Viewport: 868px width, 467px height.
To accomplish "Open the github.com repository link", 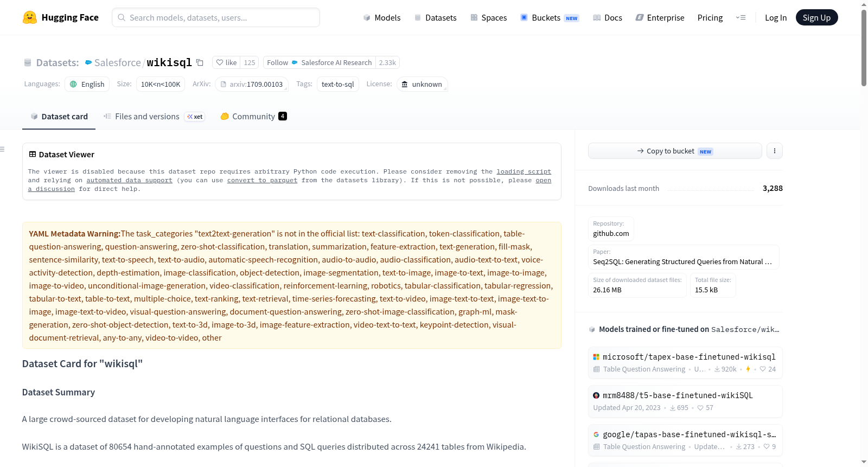I will (x=611, y=229).
